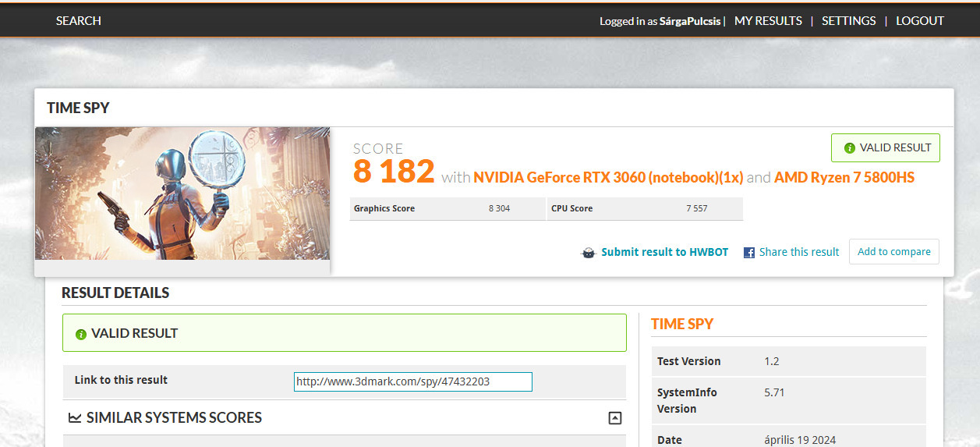The image size is (980, 447).
Task: Click the Facebook share icon
Action: click(749, 253)
